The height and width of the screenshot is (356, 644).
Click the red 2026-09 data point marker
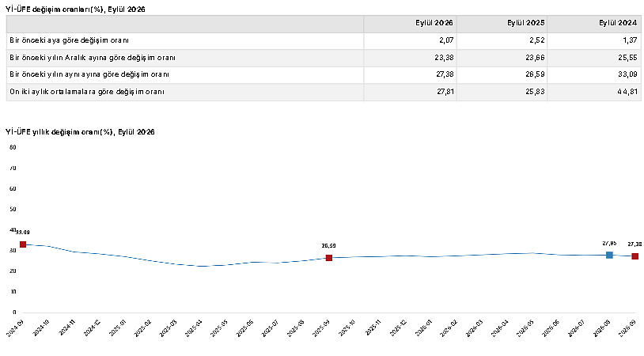coord(635,256)
